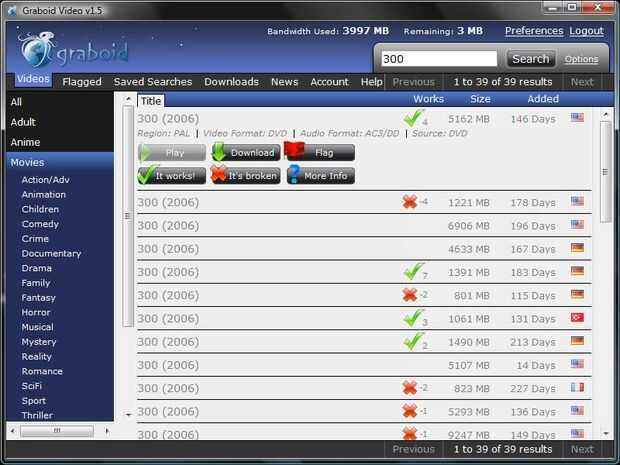620x465 pixels.
Task: Go to the Downloads tab
Action: pos(231,82)
